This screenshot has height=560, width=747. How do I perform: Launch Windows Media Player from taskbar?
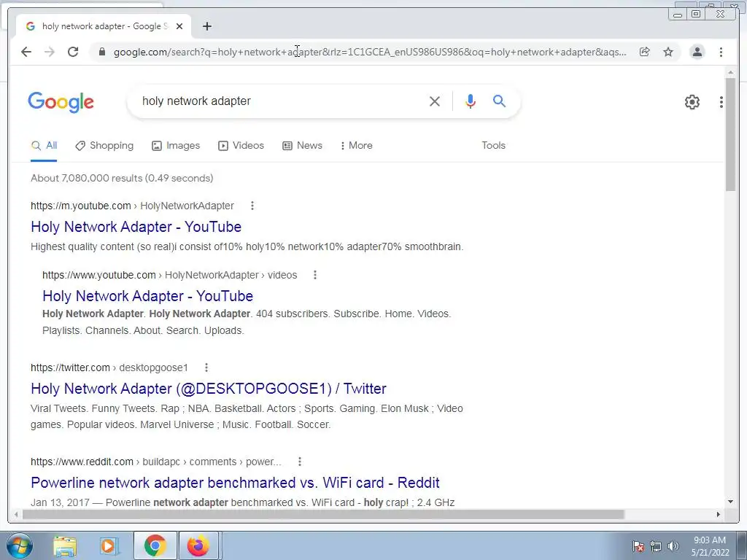tap(109, 545)
